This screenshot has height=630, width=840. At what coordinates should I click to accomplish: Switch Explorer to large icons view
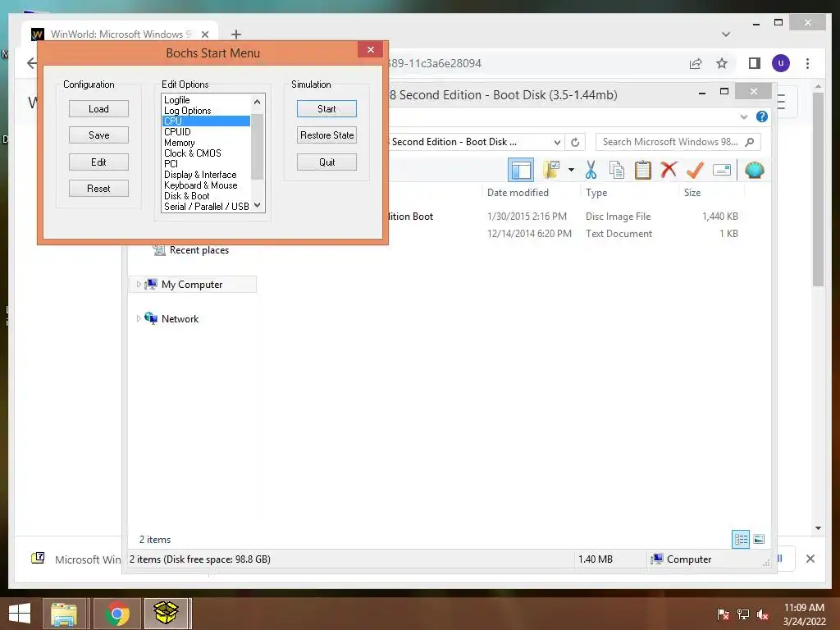[x=759, y=539]
